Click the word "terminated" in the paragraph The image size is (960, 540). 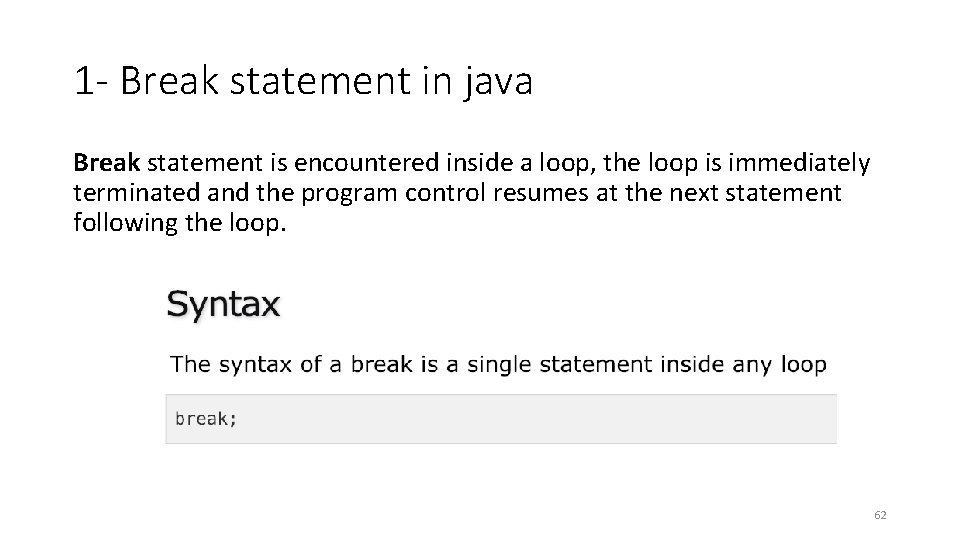click(136, 192)
